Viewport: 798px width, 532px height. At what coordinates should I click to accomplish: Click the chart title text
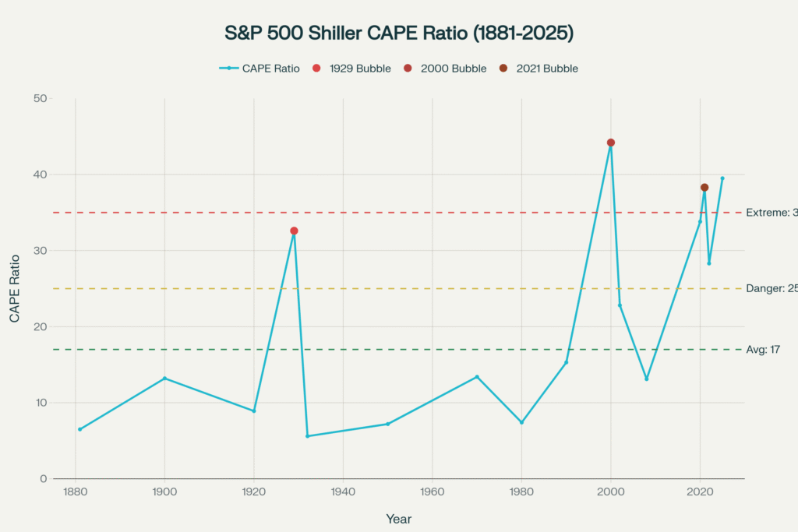(x=398, y=34)
